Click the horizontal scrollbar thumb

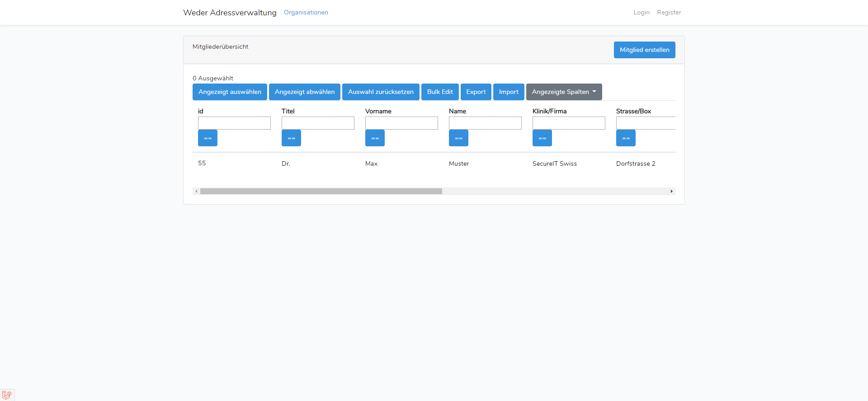tap(321, 191)
